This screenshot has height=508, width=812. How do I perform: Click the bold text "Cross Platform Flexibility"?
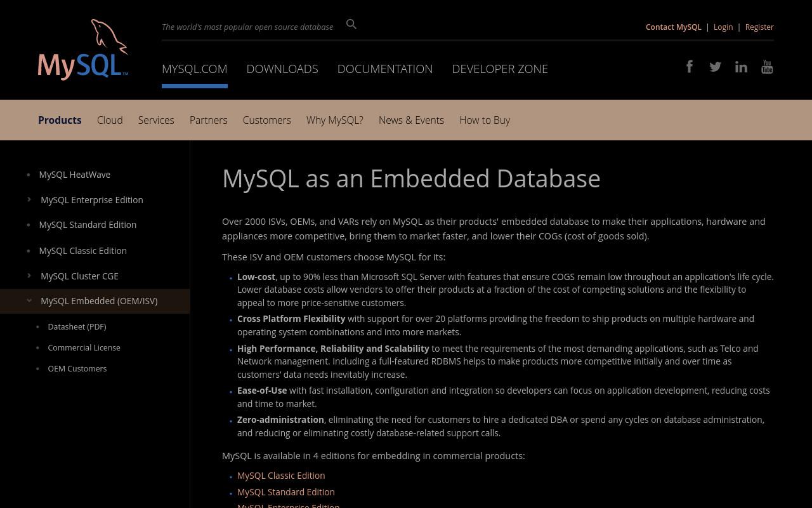291,318
